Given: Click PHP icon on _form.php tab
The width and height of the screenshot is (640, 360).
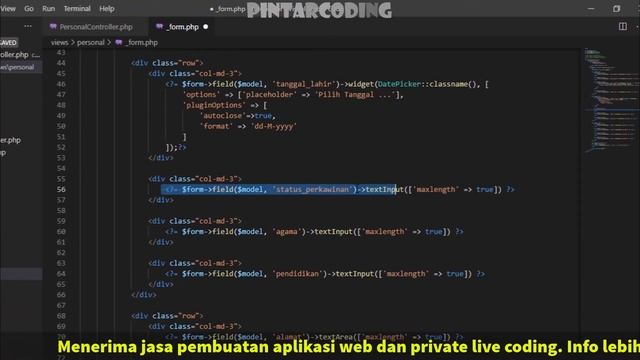Looking at the screenshot, I should click(160, 27).
